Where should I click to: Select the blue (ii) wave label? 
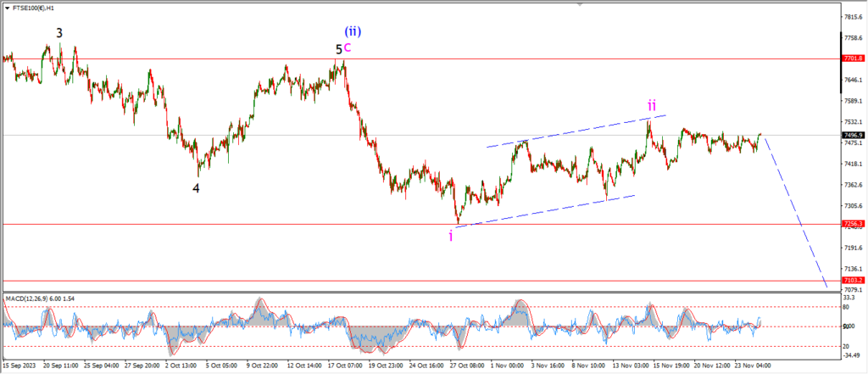coord(353,32)
